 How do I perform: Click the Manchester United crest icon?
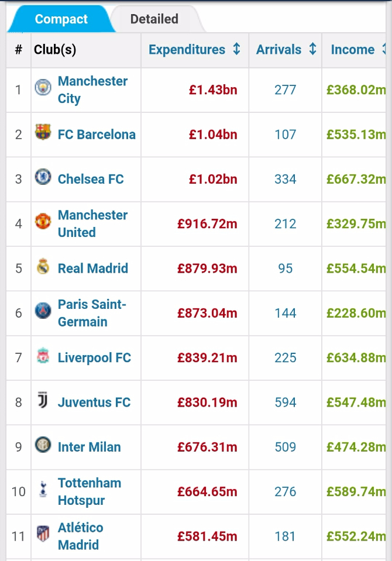tap(43, 222)
